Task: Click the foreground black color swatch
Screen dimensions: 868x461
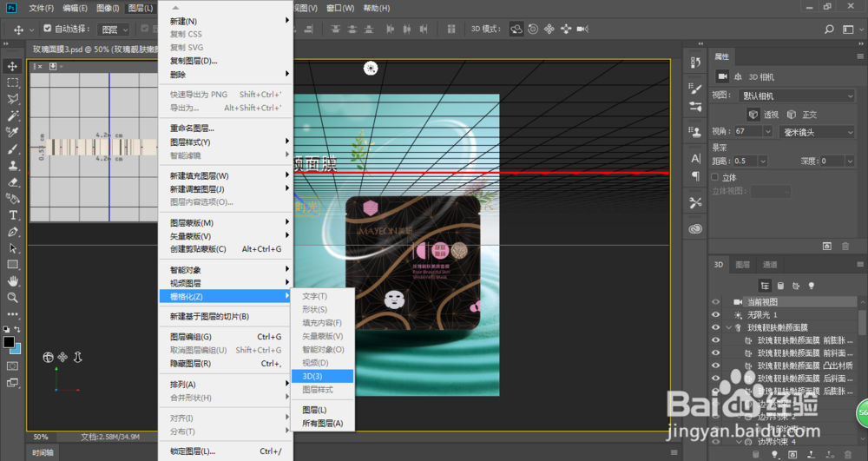Action: pos(9,342)
